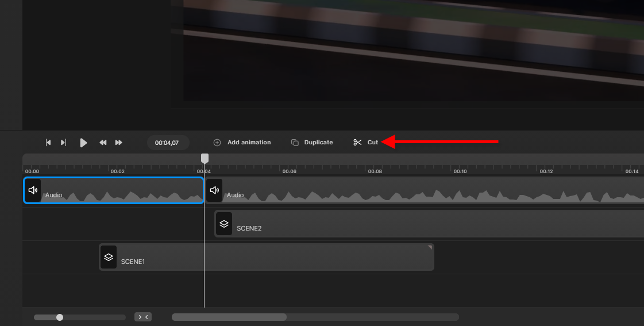The width and height of the screenshot is (644, 326).
Task: Click the corner marker on SCENE1 clip
Action: (x=430, y=247)
